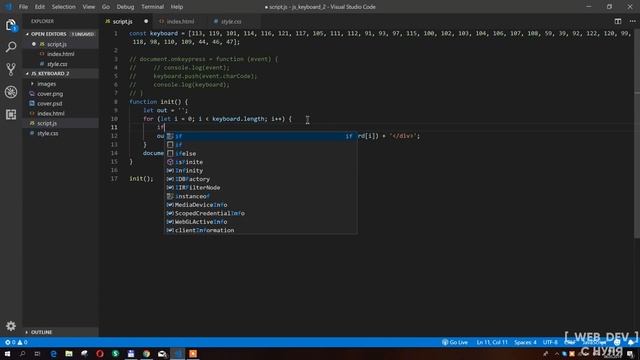
Task: Open the Go menu
Action: point(106,7)
